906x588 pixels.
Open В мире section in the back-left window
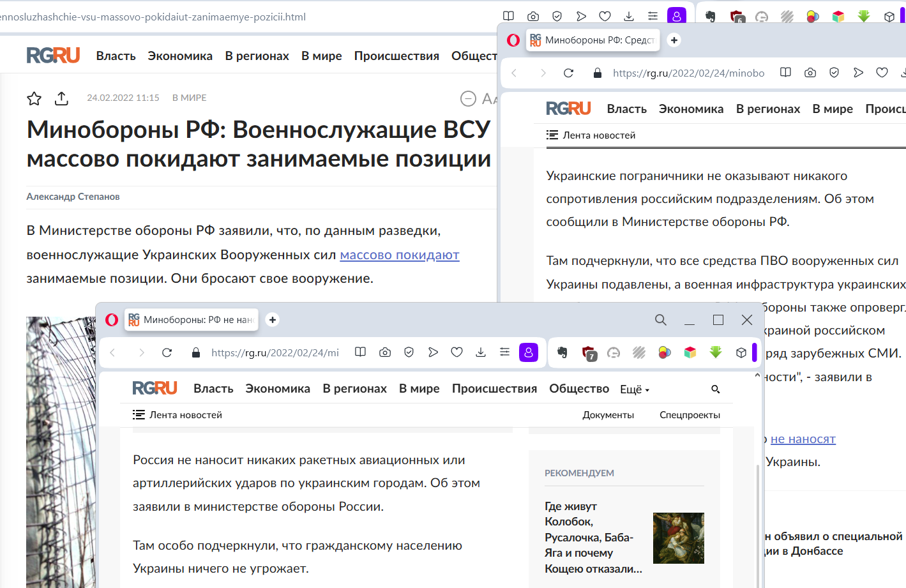coord(321,56)
